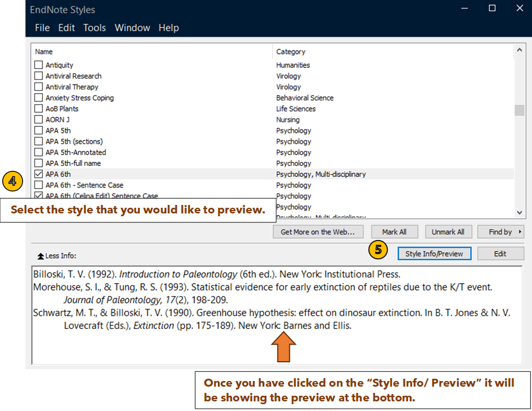Screen dimensions: 532x411
Task: Check the Antiviral Research style
Action: pyautogui.click(x=37, y=76)
